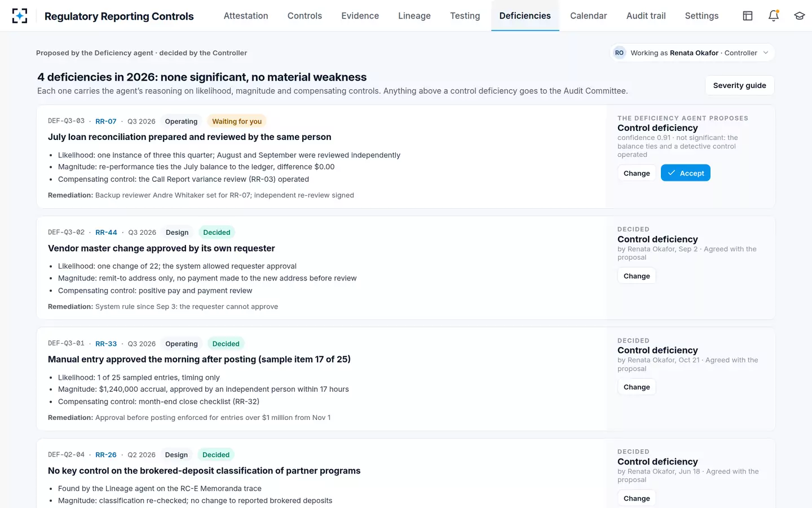Change the decision on DEF-Q3-01
812x508 pixels.
pyautogui.click(x=637, y=387)
